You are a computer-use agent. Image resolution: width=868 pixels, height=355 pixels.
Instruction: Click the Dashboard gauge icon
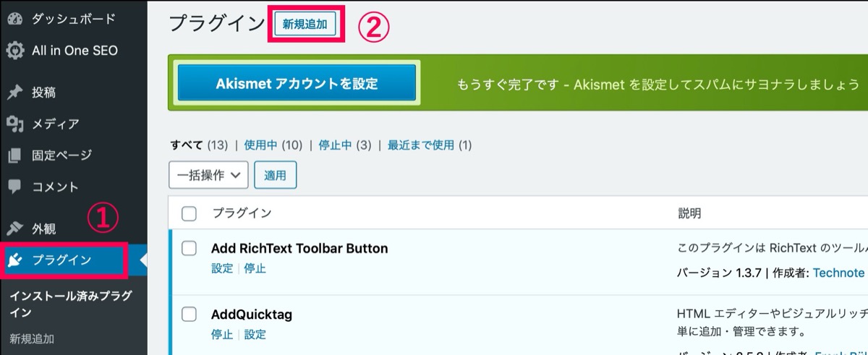click(x=14, y=20)
